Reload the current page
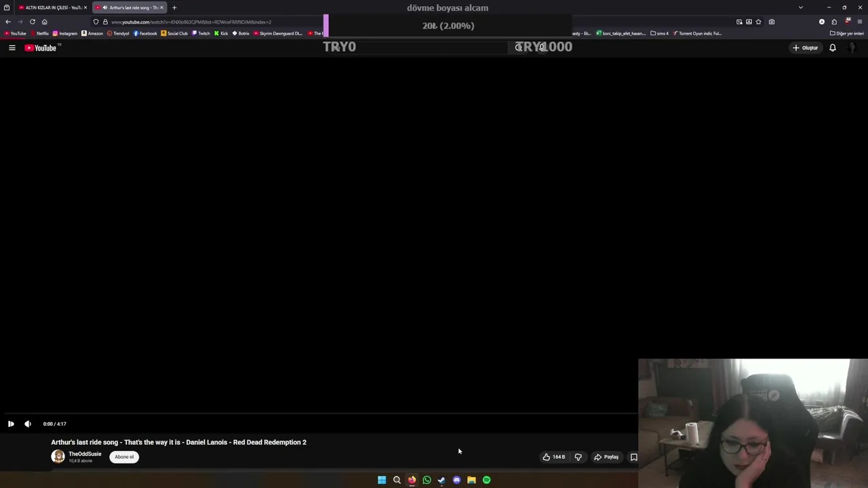 (32, 22)
